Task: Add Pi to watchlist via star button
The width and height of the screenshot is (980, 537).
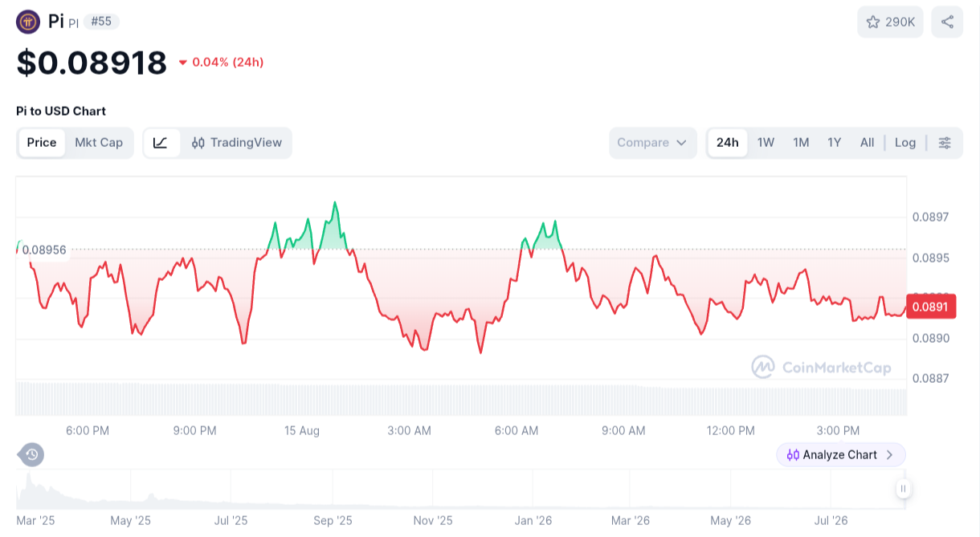Action: [891, 22]
